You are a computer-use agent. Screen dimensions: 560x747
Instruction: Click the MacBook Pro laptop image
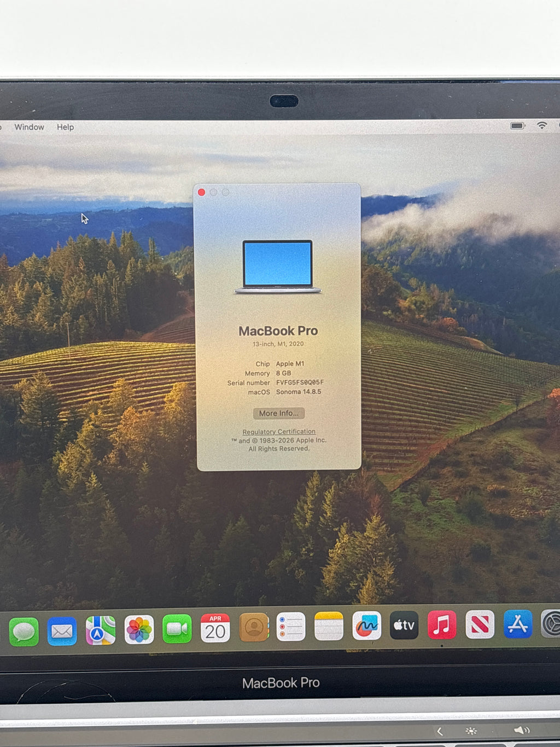point(278,267)
